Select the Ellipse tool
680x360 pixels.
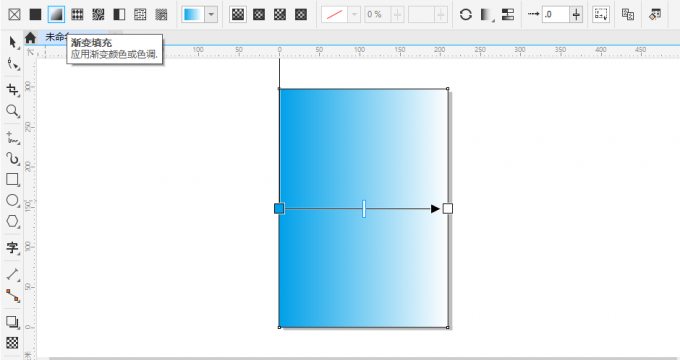coord(13,200)
